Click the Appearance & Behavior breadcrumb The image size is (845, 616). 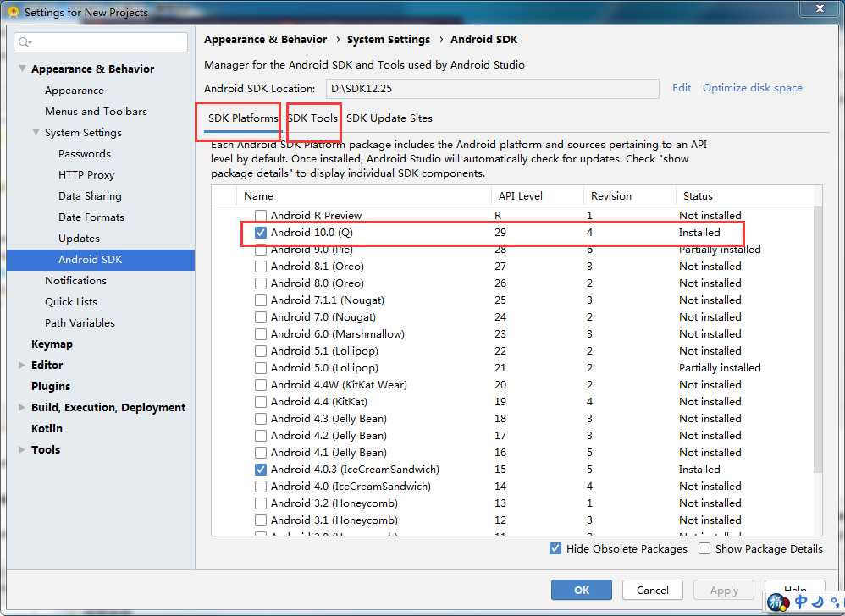coord(265,39)
